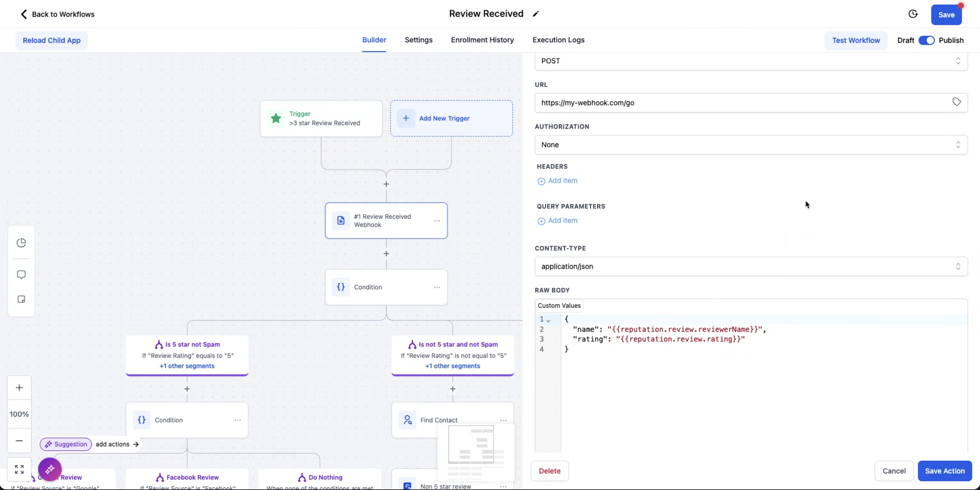Click the Save Action button

[945, 471]
